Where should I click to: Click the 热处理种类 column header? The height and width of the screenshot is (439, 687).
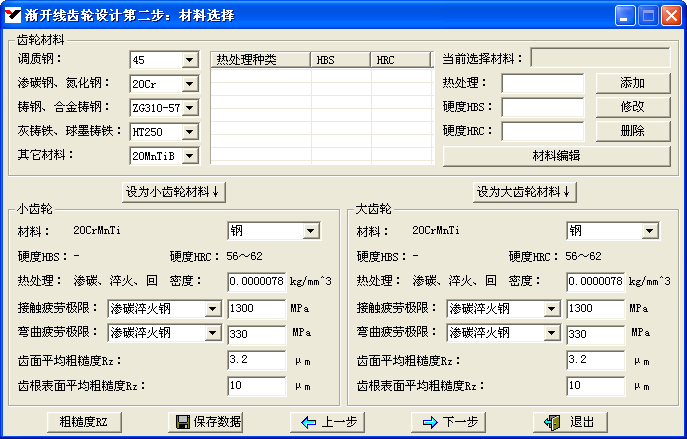tap(261, 60)
